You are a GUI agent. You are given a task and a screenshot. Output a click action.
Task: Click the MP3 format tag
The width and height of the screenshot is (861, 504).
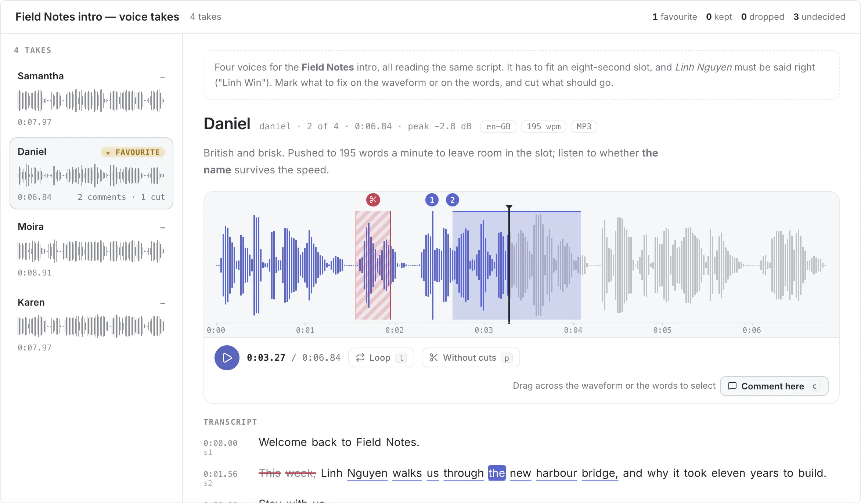point(584,126)
